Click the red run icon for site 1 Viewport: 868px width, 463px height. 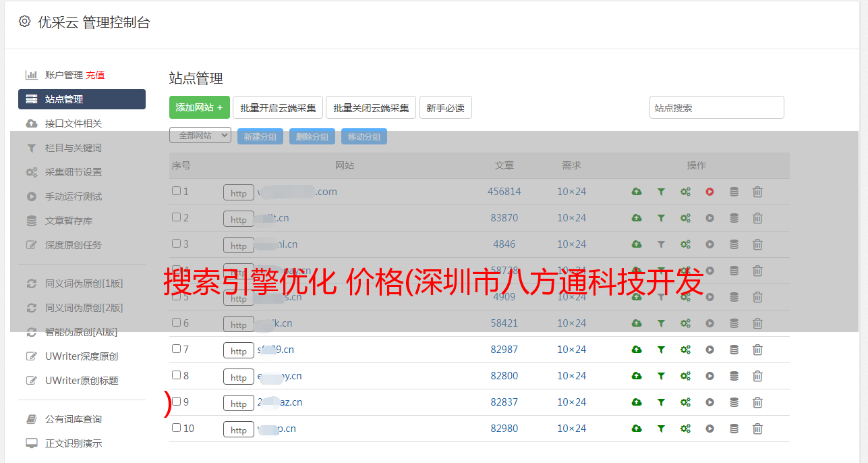(x=710, y=192)
